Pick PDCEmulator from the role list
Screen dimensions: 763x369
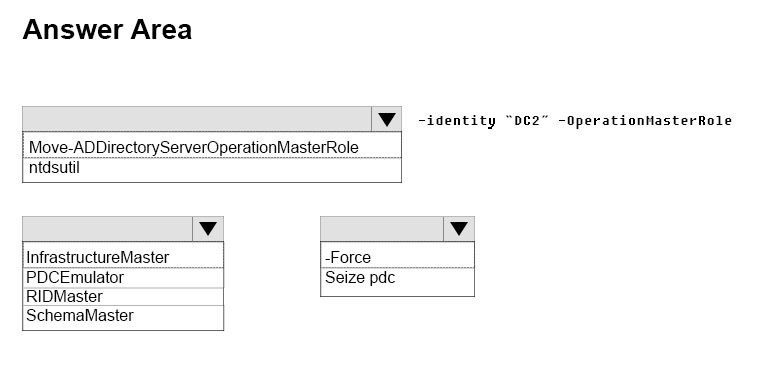123,277
